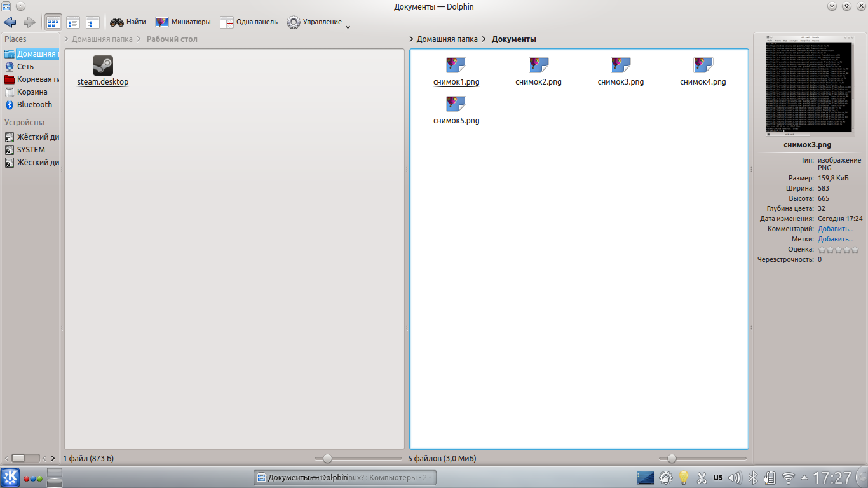The width and height of the screenshot is (868, 488).
Task: Open the volume speaker tray icon
Action: [735, 477]
